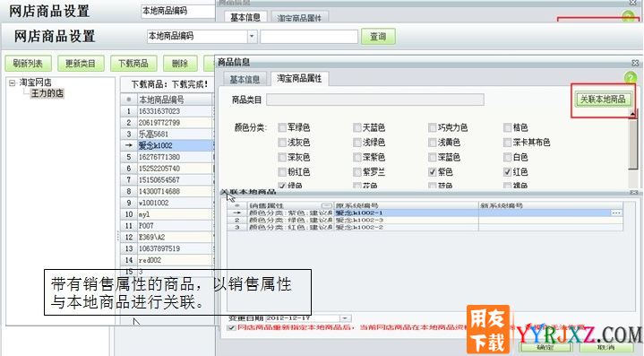Select the 聚念k1002 product row
The height and width of the screenshot is (356, 644).
167,145
